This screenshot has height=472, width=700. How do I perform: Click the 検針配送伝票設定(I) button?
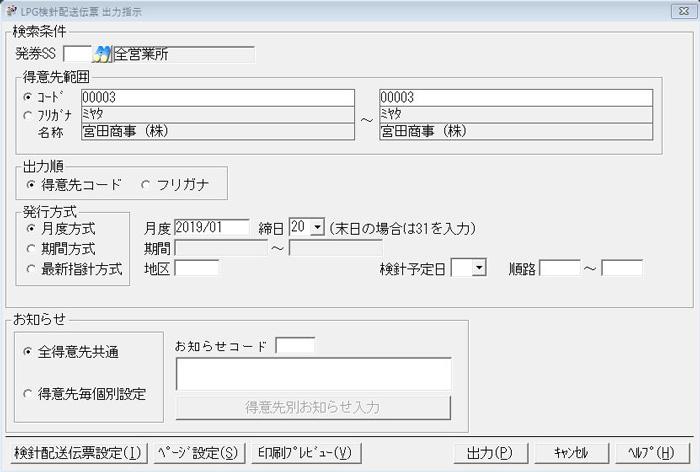pyautogui.click(x=77, y=452)
